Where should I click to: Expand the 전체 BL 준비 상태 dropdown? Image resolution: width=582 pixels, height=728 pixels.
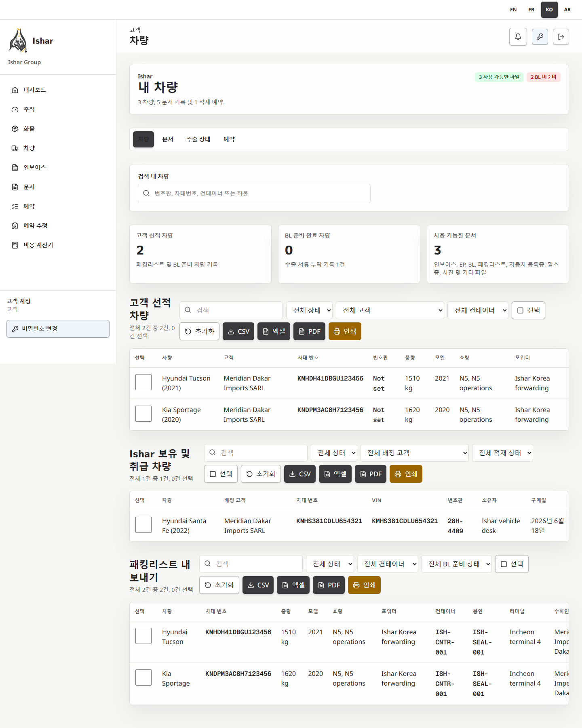tap(457, 564)
